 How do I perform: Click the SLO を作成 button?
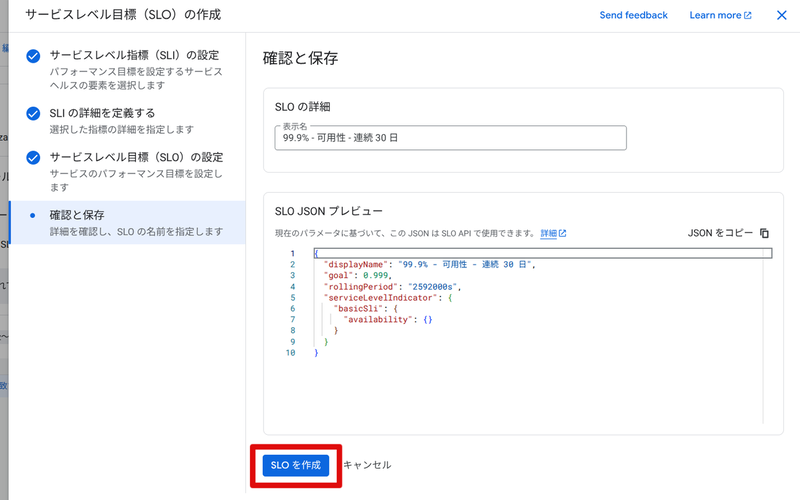pos(295,465)
